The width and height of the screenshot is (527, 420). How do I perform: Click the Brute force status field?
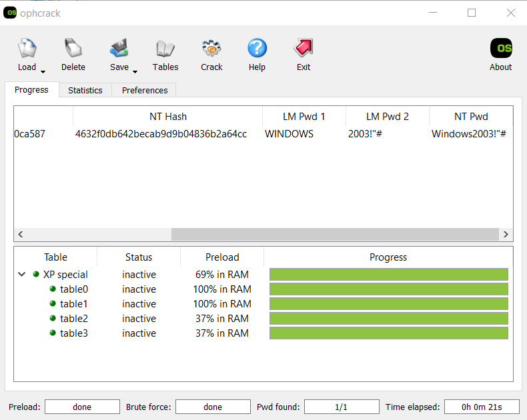click(213, 407)
